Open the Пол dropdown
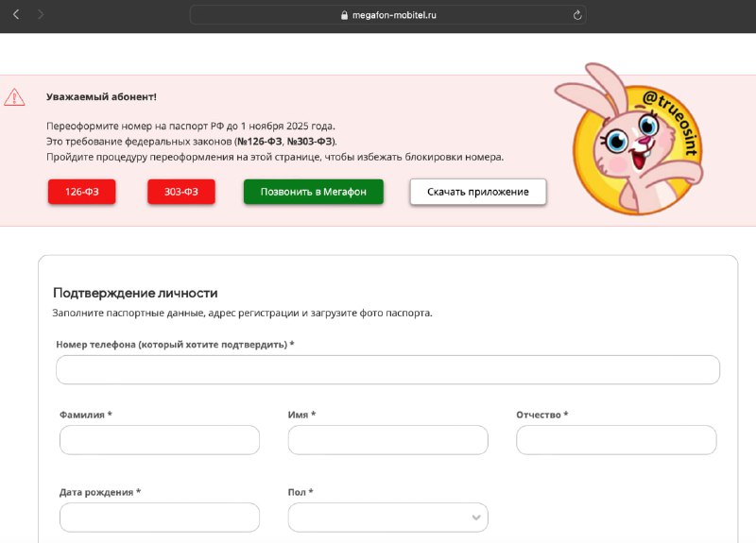This screenshot has height=543, width=756. click(387, 518)
